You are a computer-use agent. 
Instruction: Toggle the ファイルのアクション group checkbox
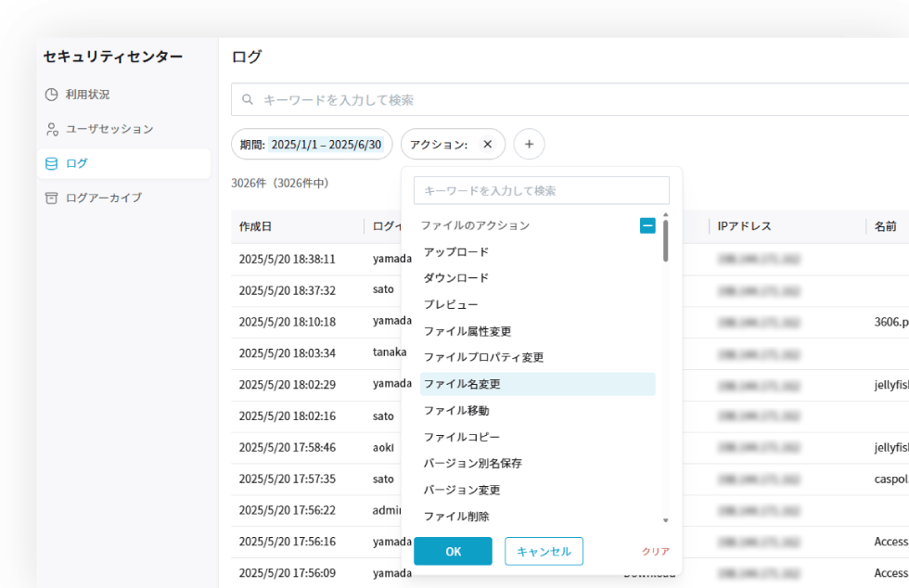tap(647, 224)
